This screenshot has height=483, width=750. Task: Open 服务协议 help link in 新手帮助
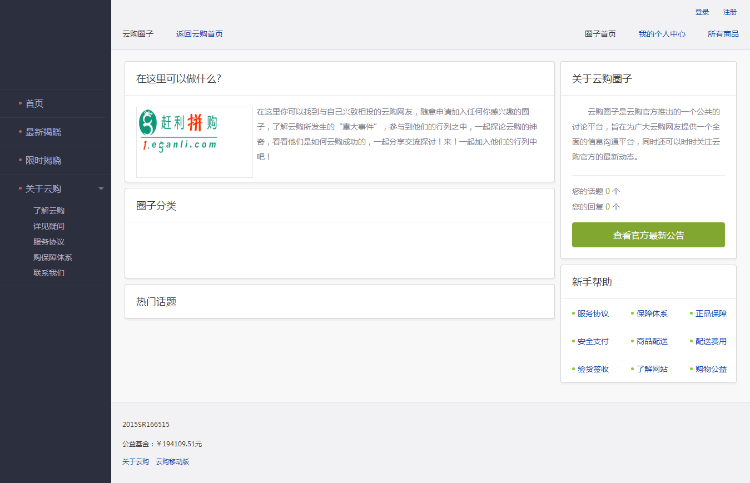(593, 314)
